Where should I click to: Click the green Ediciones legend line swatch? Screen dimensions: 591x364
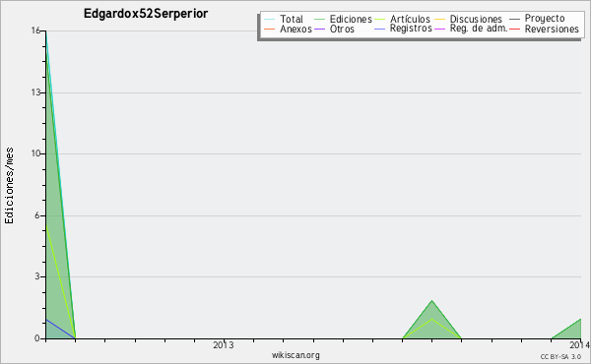[x=319, y=19]
